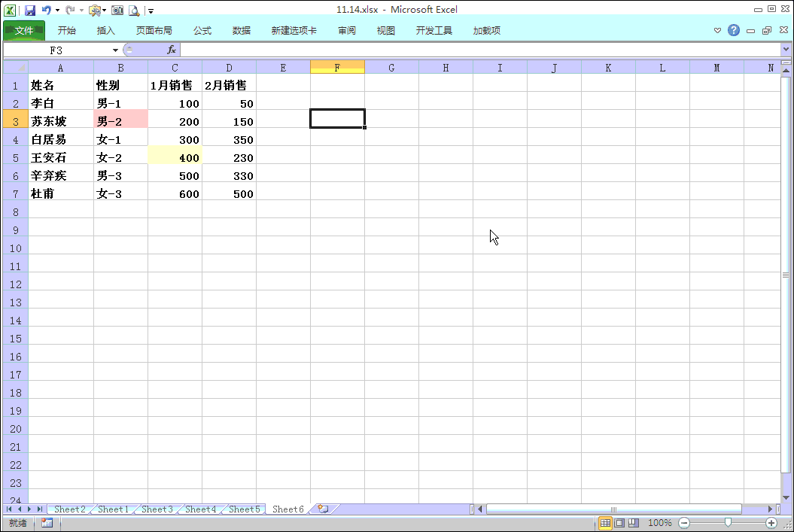Switch to the 公式 ribbon tab
Screen dimensions: 794x532
202,30
